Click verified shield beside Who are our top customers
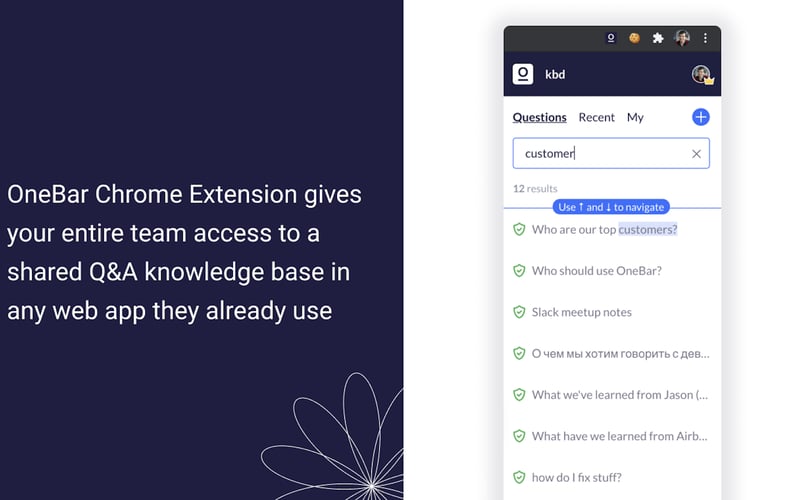 point(519,230)
